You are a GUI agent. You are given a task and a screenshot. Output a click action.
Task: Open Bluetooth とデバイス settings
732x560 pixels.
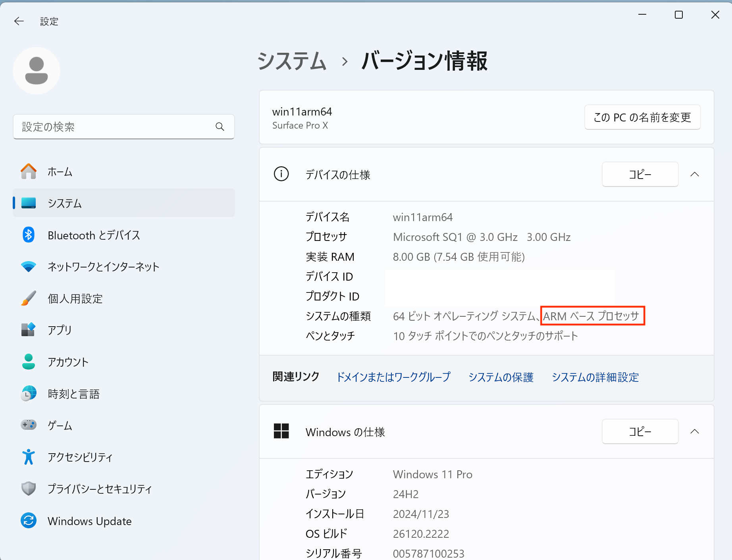[124, 235]
